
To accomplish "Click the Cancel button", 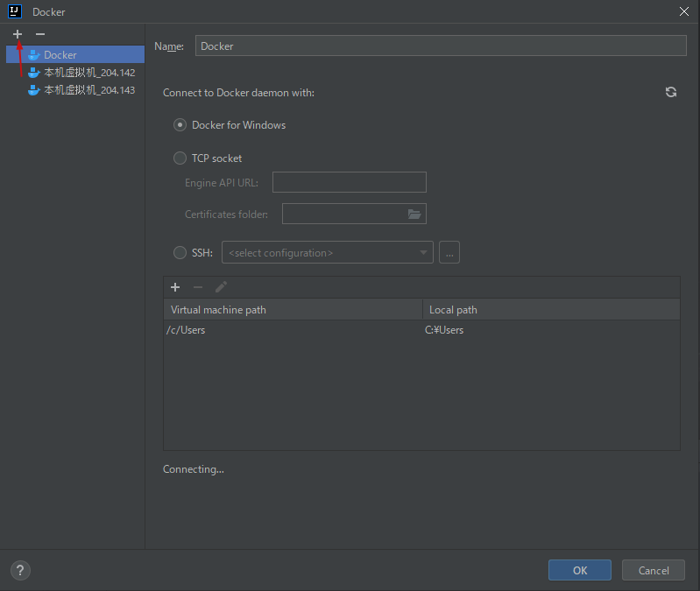I will click(654, 571).
